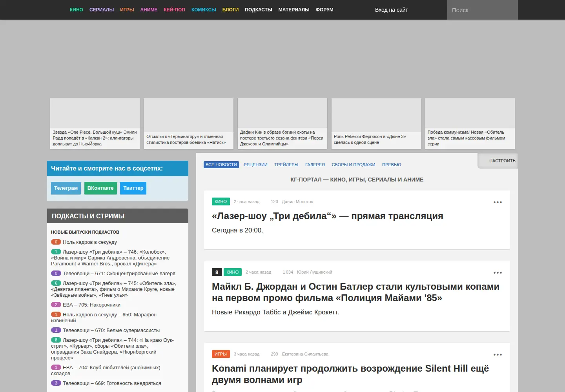Go to the КОМИКСЫ section
The width and height of the screenshot is (565, 392).
(204, 10)
